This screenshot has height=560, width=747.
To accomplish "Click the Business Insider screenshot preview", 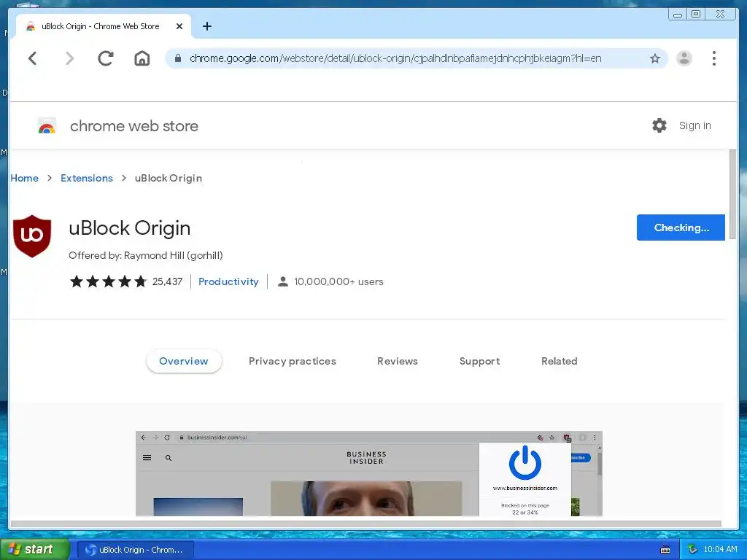I will coord(368,473).
